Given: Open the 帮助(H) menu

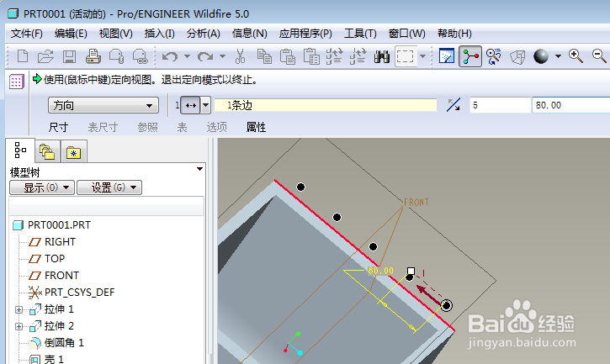Looking at the screenshot, I should point(454,34).
